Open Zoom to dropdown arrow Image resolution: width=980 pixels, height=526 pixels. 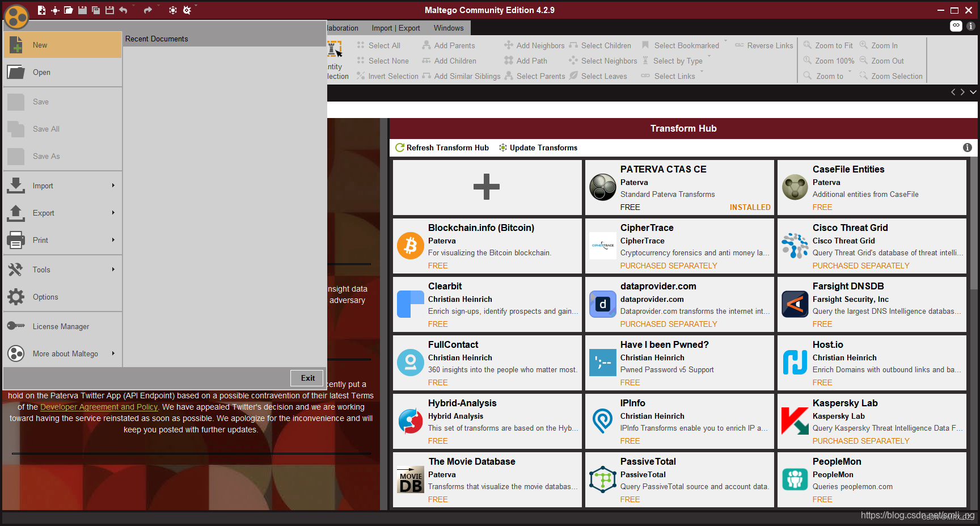[x=850, y=71]
